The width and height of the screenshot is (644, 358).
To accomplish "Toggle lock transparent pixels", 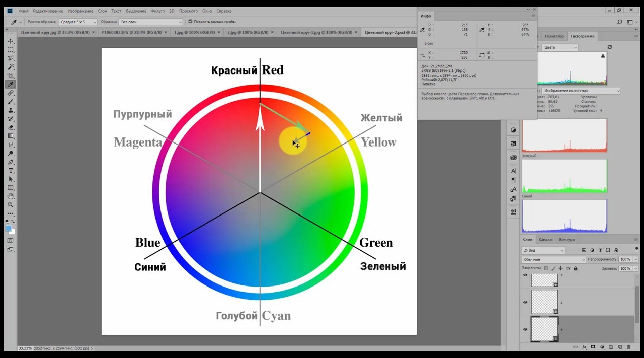I will pos(546,269).
